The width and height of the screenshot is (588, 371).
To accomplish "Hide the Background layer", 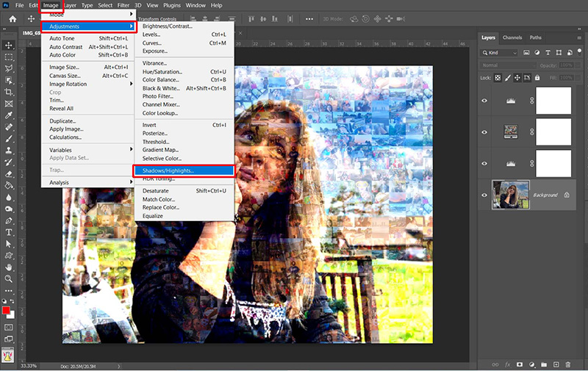I will (x=484, y=195).
